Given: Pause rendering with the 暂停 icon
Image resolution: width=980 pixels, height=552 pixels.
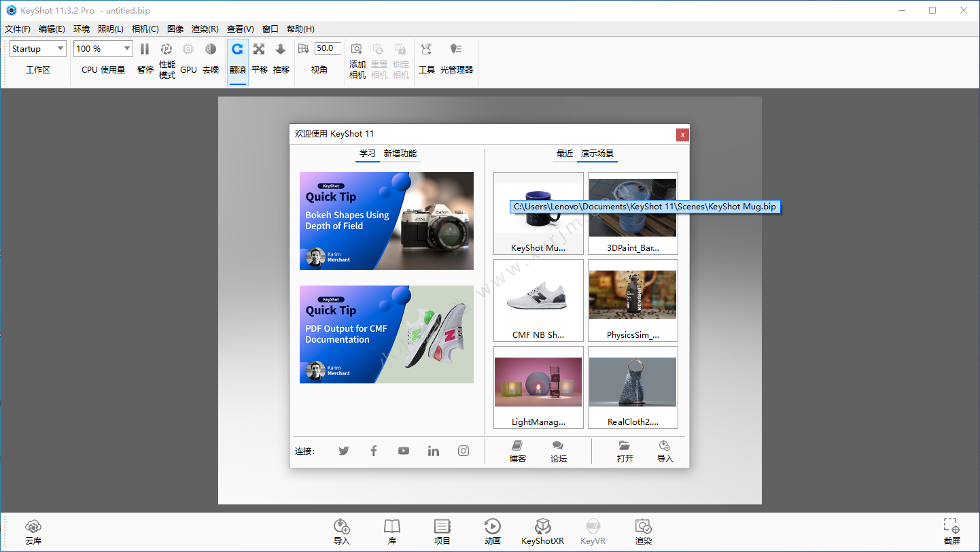Looking at the screenshot, I should click(x=145, y=49).
